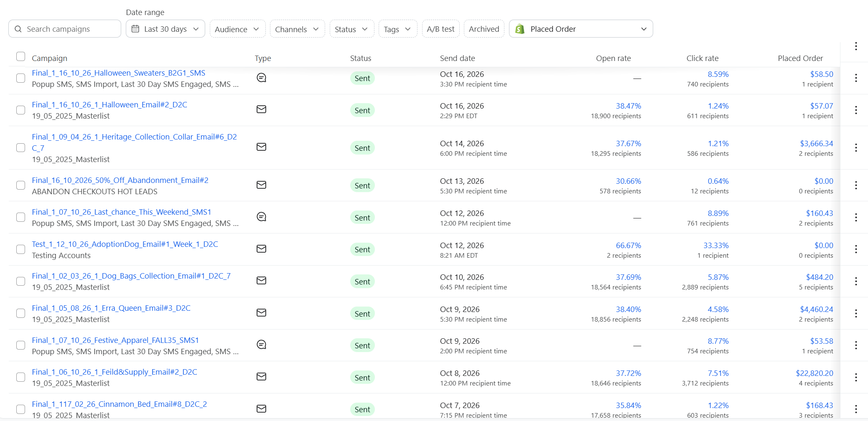The image size is (868, 421).
Task: Open the Status filter dropdown
Action: point(351,29)
